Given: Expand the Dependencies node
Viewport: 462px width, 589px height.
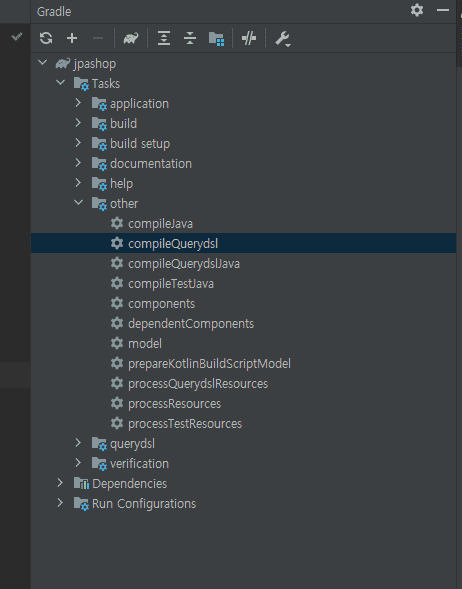Looking at the screenshot, I should 60,483.
